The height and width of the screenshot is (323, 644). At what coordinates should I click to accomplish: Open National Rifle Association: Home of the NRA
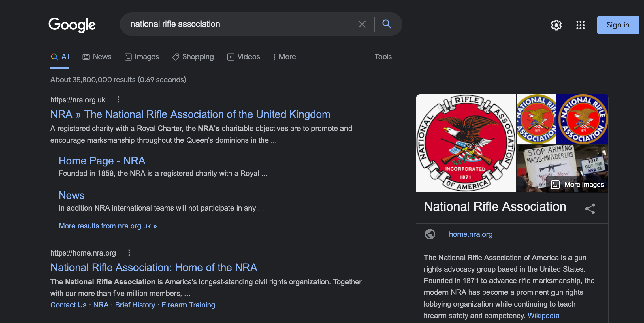click(x=154, y=268)
